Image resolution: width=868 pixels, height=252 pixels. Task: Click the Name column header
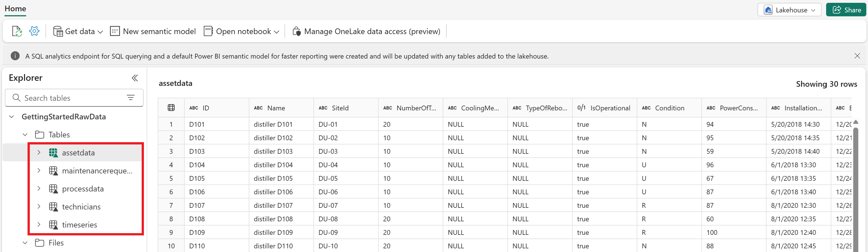pos(281,108)
